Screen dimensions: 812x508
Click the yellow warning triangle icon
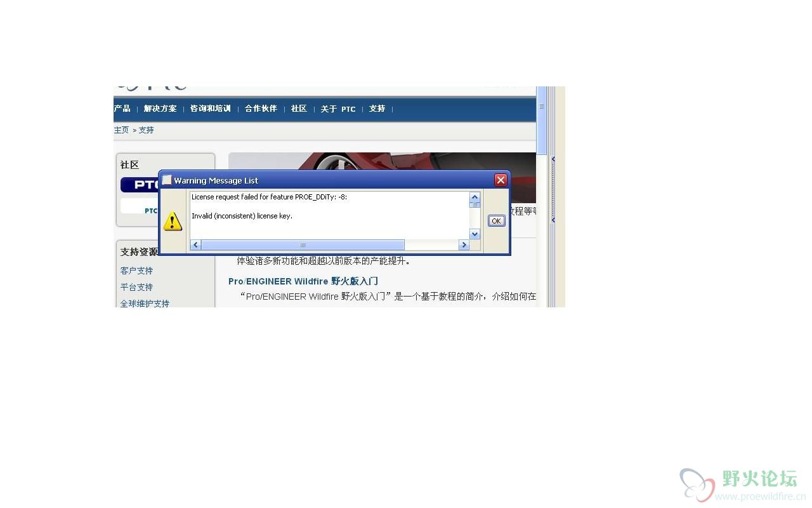[173, 222]
